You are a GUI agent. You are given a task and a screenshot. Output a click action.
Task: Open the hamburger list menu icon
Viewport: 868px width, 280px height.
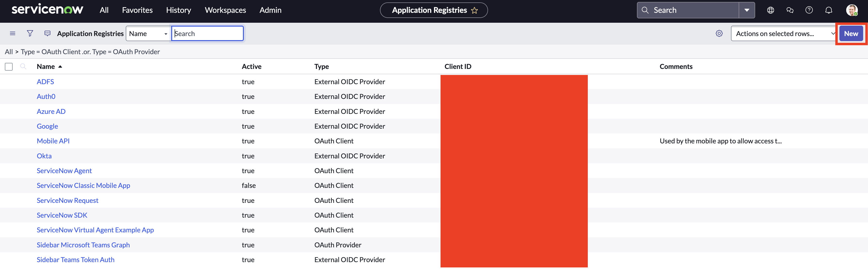(12, 33)
